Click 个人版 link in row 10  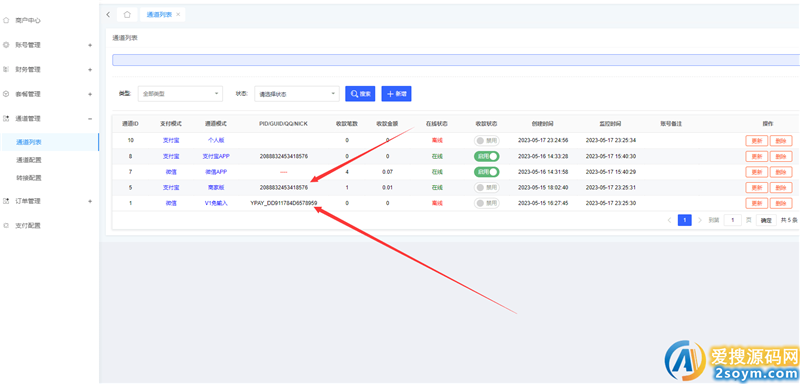tap(216, 140)
